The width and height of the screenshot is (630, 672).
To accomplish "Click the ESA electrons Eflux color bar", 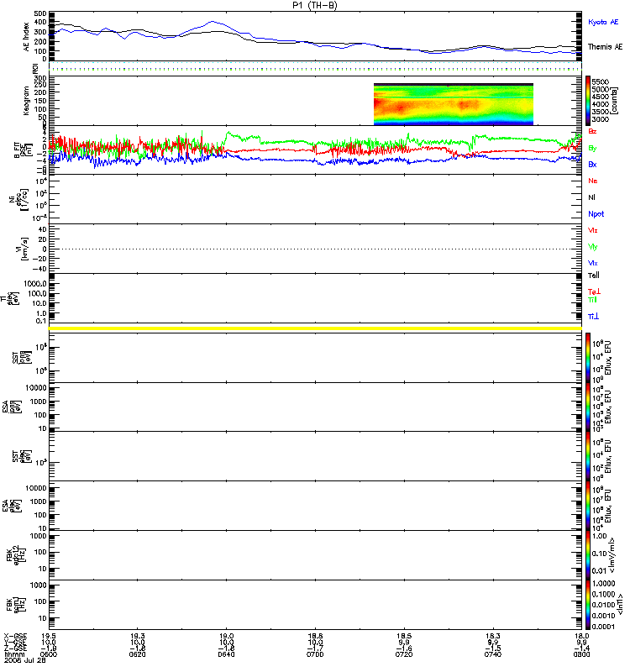I will pyautogui.click(x=588, y=506).
